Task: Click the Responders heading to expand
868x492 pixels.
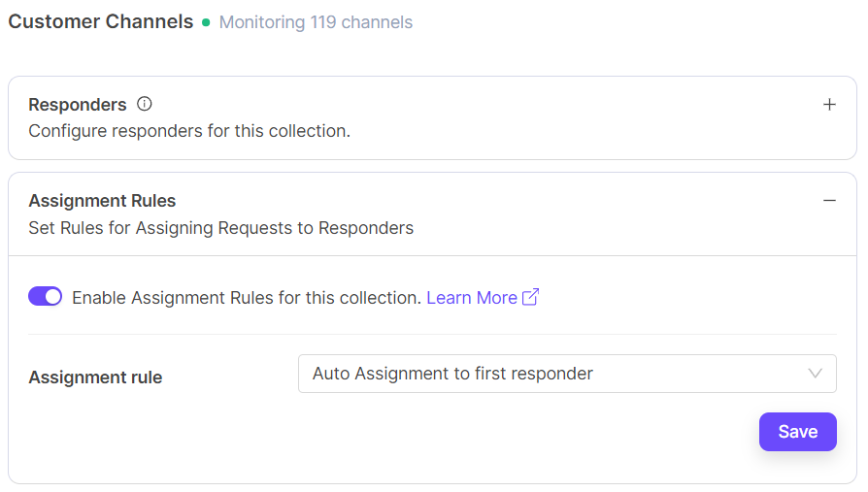Action: (x=78, y=105)
